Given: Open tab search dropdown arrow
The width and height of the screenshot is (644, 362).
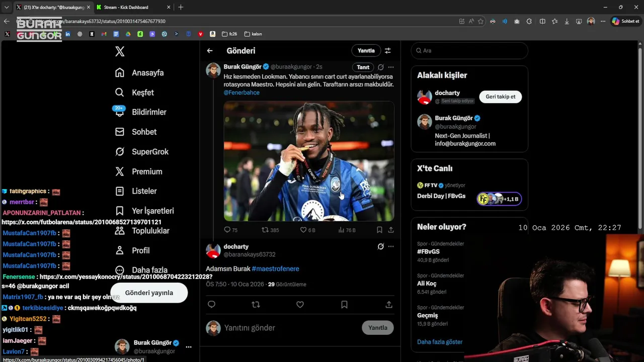Looking at the screenshot, I should tap(6, 7).
